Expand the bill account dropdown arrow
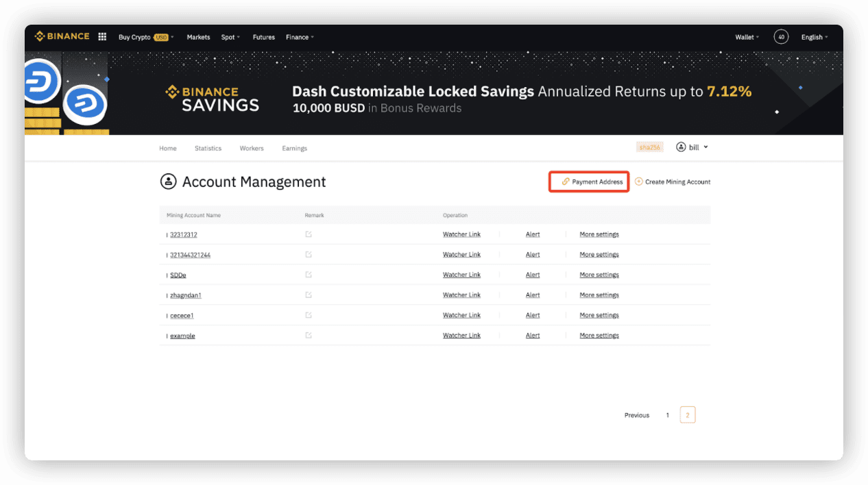The width and height of the screenshot is (868, 485). [x=706, y=147]
